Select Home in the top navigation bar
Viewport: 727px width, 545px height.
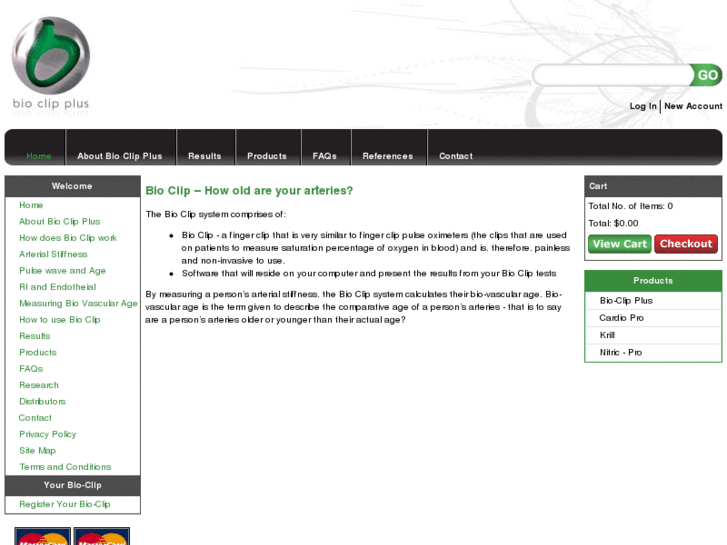coord(38,156)
